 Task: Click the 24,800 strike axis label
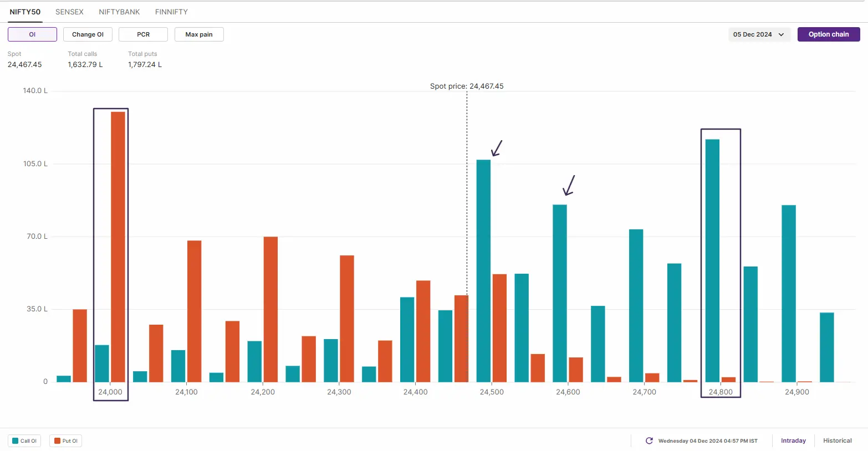point(721,392)
